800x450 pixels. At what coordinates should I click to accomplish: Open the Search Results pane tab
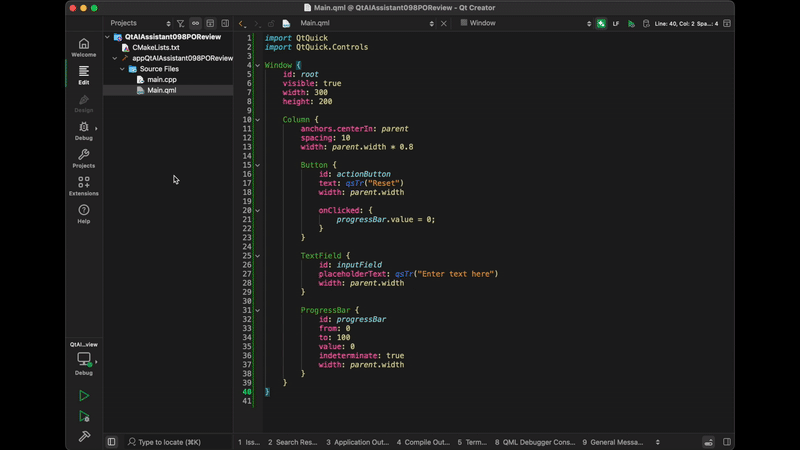pyautogui.click(x=293, y=441)
